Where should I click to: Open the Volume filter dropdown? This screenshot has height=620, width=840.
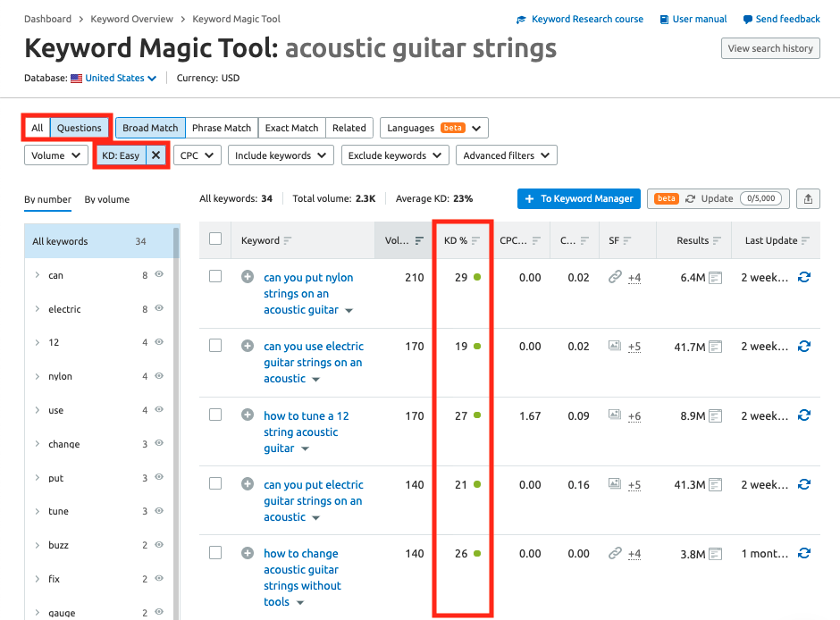click(55, 155)
